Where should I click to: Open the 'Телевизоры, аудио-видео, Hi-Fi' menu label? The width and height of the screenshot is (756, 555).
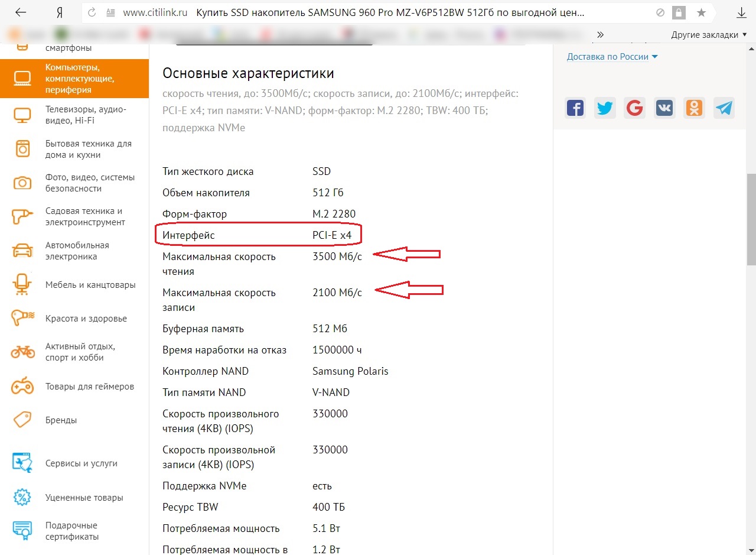tap(86, 115)
